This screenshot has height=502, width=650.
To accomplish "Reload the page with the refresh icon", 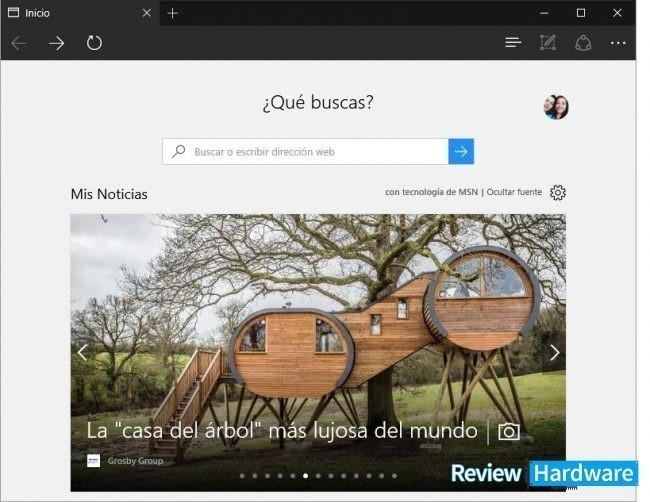I will point(95,43).
